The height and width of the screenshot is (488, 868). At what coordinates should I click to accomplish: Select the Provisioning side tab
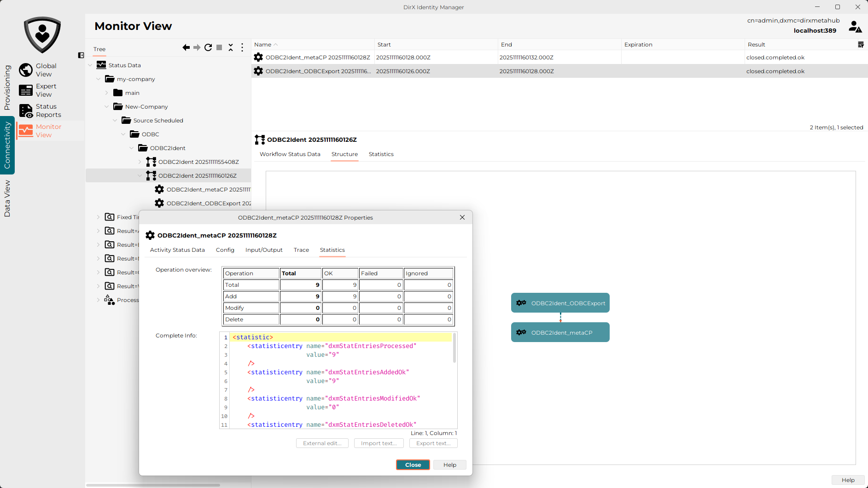[x=7, y=87]
